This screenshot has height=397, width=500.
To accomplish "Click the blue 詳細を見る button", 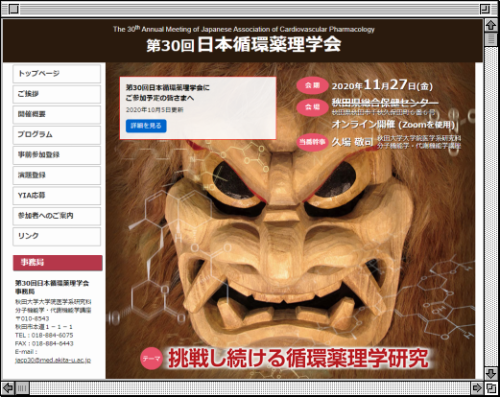I will (146, 126).
